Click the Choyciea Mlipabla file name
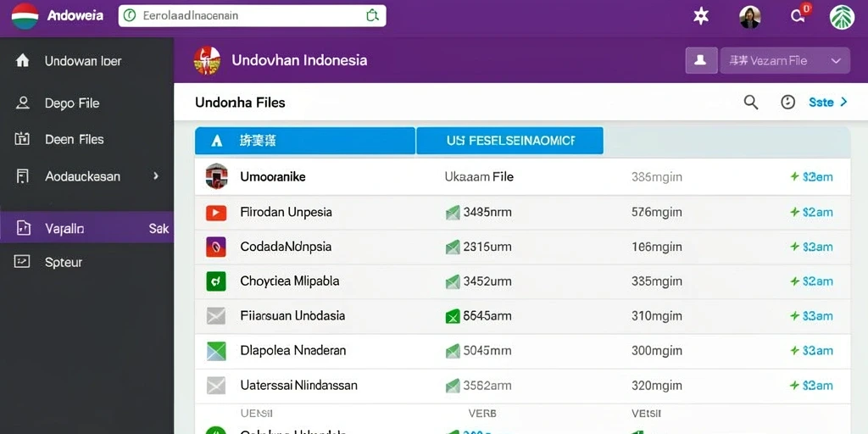The height and width of the screenshot is (434, 868). pos(290,281)
